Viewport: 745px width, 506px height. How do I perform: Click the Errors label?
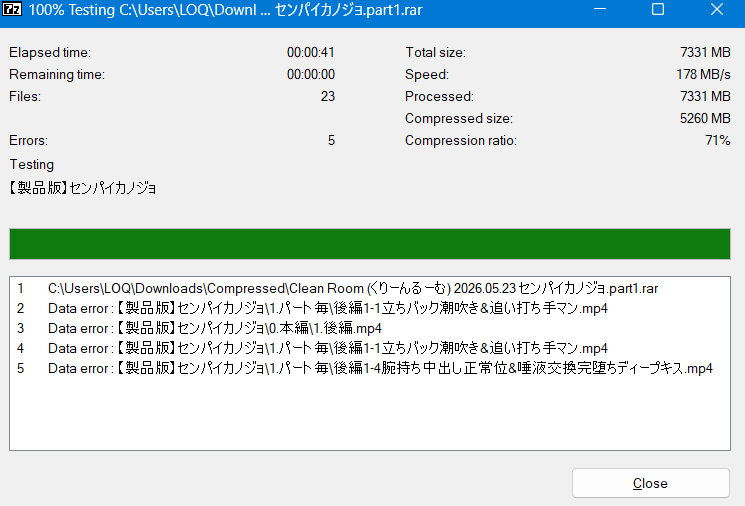click(29, 140)
